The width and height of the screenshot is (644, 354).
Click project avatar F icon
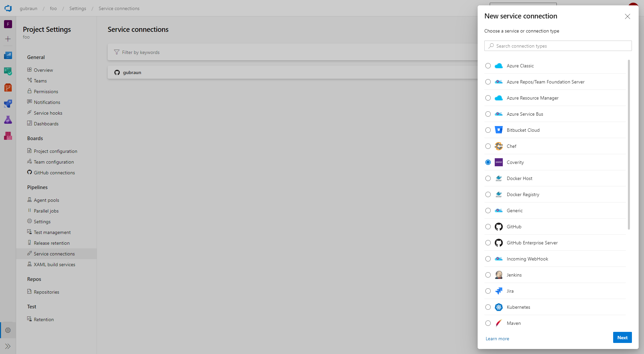[x=8, y=24]
